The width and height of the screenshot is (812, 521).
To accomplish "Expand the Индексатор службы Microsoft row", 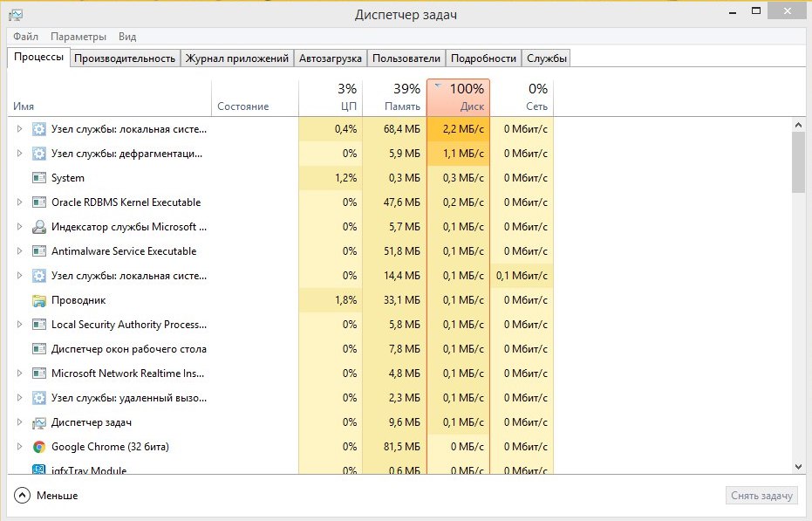I will point(19,227).
